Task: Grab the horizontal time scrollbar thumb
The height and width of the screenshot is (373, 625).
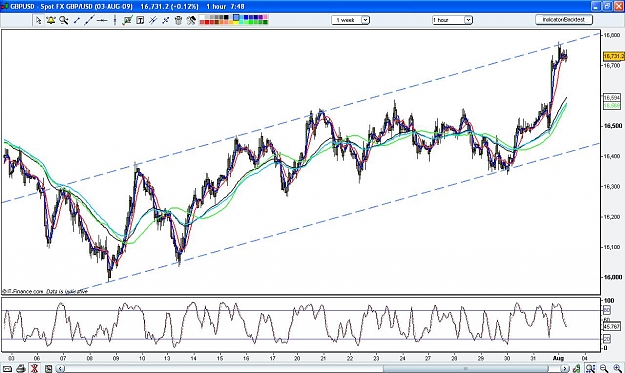Action: pos(465,369)
